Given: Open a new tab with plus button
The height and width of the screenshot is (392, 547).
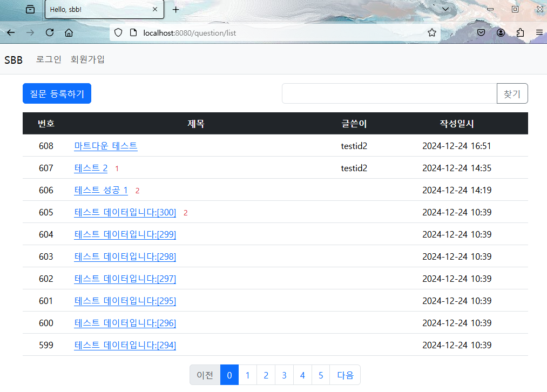Looking at the screenshot, I should click(176, 10).
